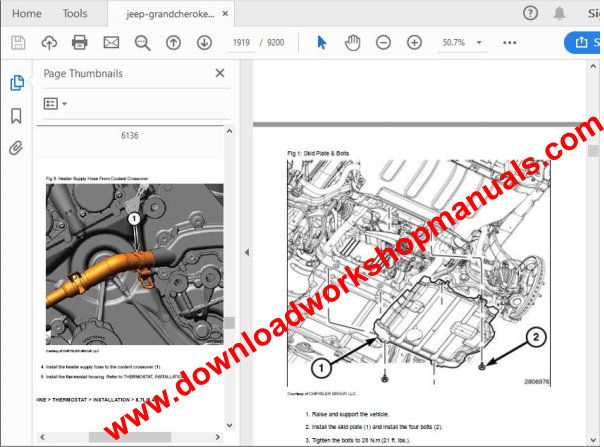
Task: Open the Help question mark icon
Action: click(x=530, y=13)
